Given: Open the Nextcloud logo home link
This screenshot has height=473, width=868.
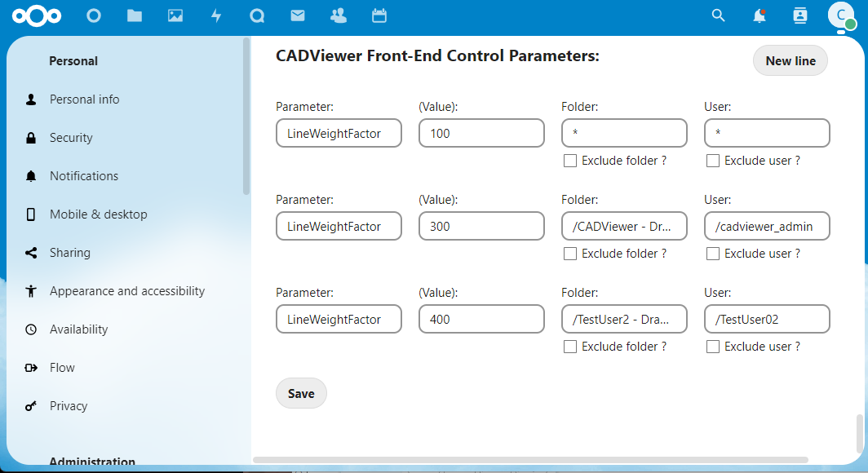Looking at the screenshot, I should coord(37,16).
